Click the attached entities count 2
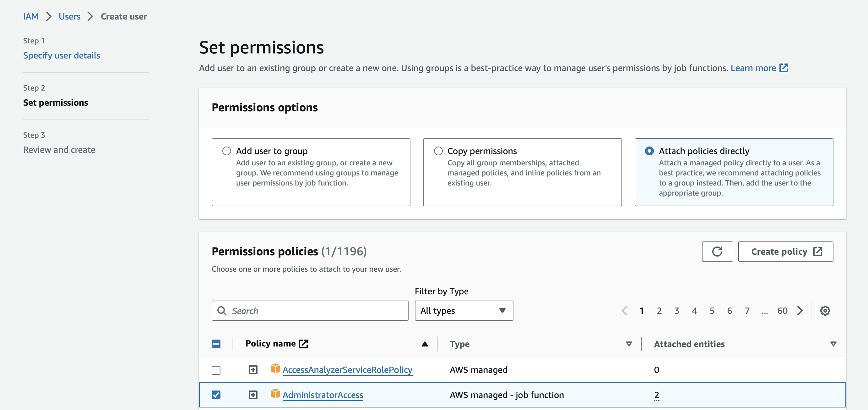The height and width of the screenshot is (410, 868). 656,395
